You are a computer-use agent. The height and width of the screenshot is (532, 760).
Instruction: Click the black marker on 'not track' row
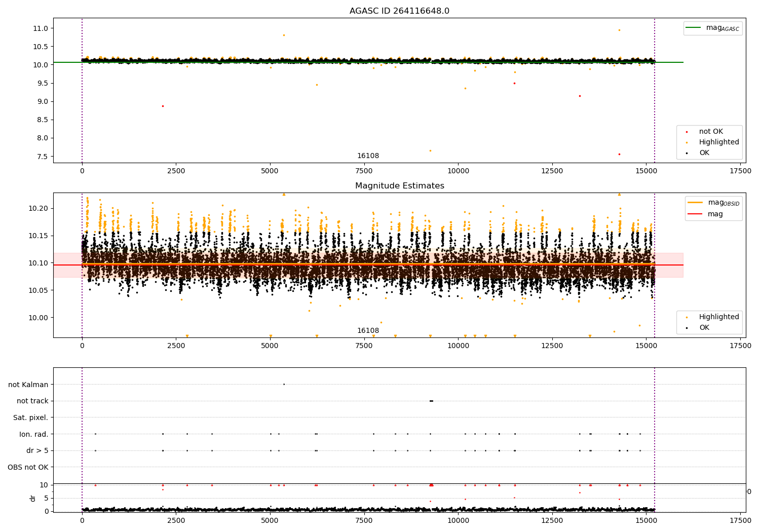(431, 401)
